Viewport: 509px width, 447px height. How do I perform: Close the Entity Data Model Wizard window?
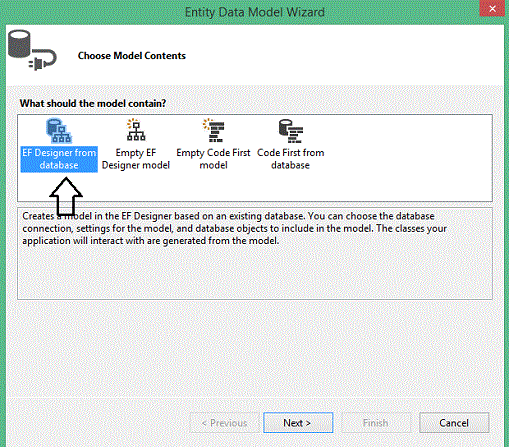[492, 8]
